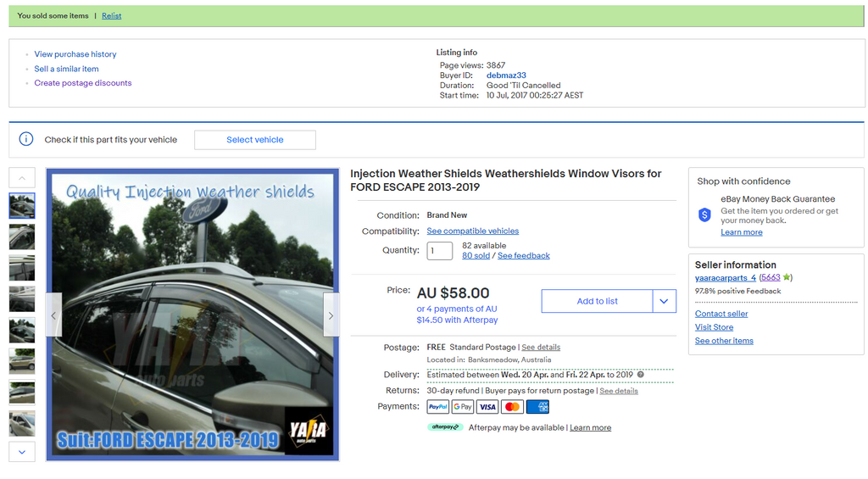Viewport: 868px width, 479px height.
Task: Click the Visit Store link
Action: pyautogui.click(x=714, y=327)
